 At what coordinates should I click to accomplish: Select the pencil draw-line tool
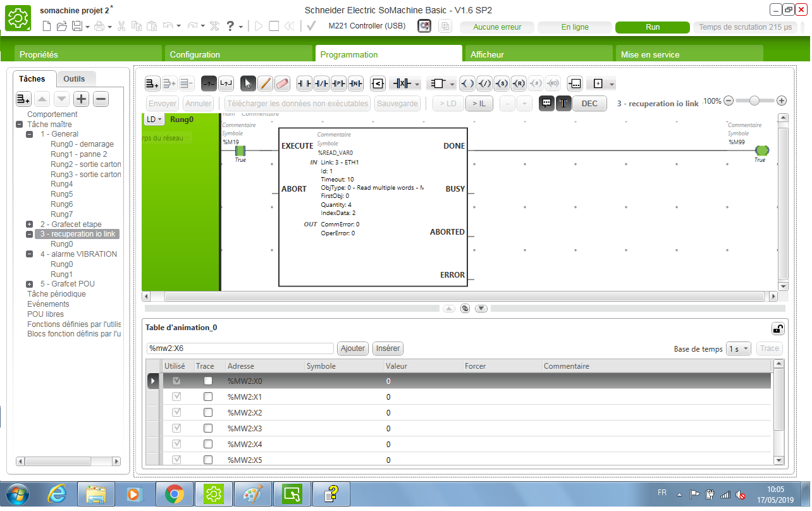click(266, 83)
